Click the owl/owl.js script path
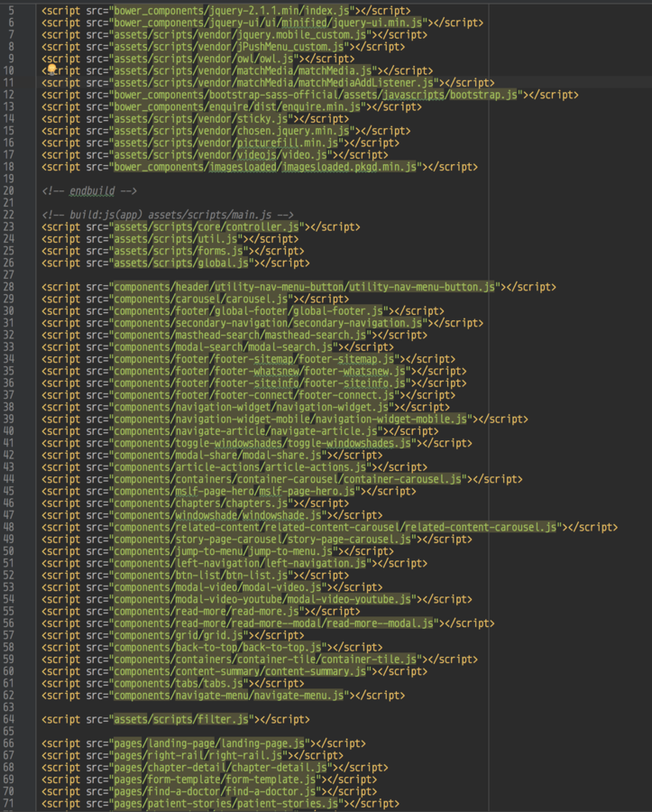This screenshot has height=812, width=652. click(x=204, y=59)
